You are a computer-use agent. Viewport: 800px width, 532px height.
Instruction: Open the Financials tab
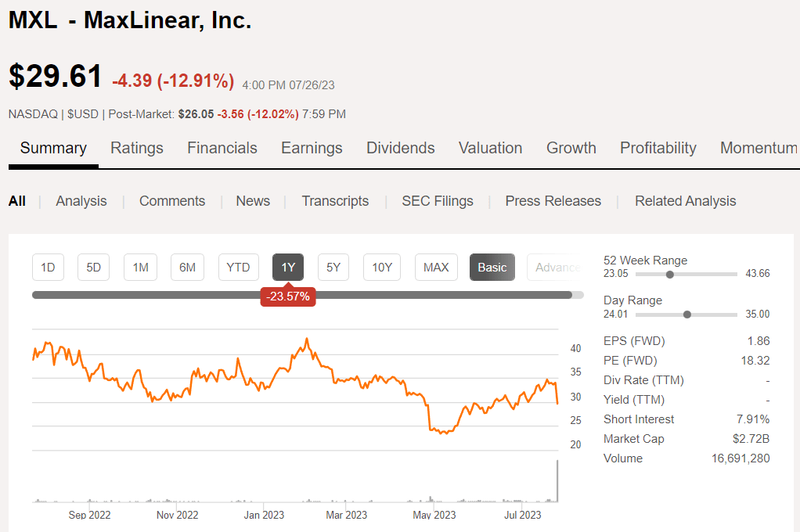(x=222, y=148)
